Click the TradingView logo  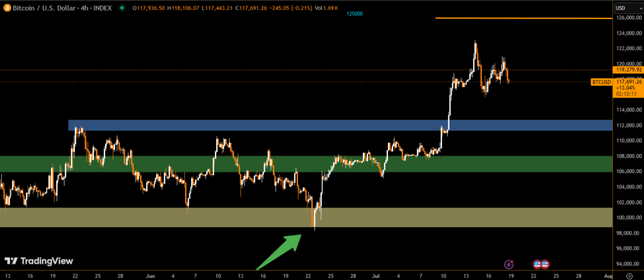[39, 260]
